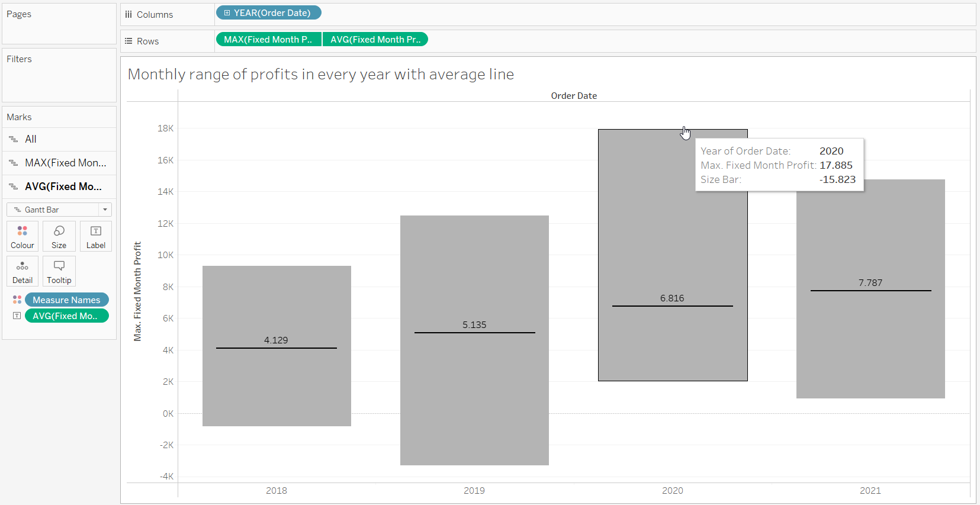Click the label icon beside AVG(Fixed Mo.. pill
The height and width of the screenshot is (505, 980).
point(17,316)
